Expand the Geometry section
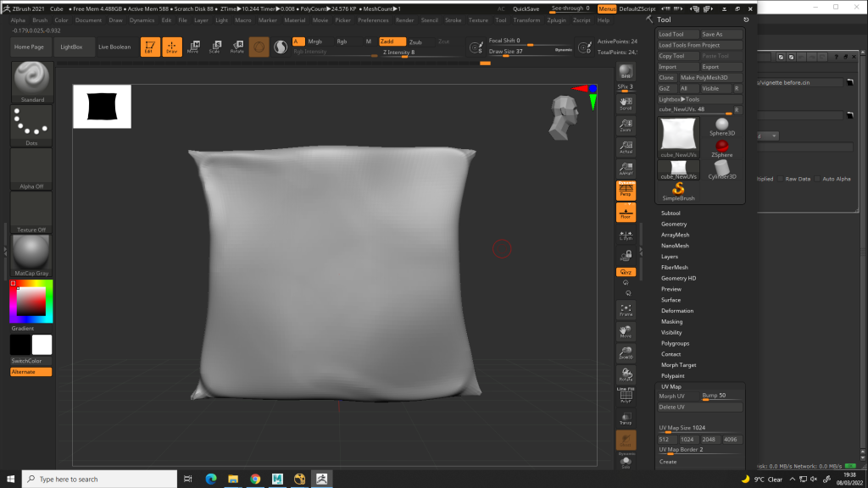868x488 pixels. click(674, 224)
